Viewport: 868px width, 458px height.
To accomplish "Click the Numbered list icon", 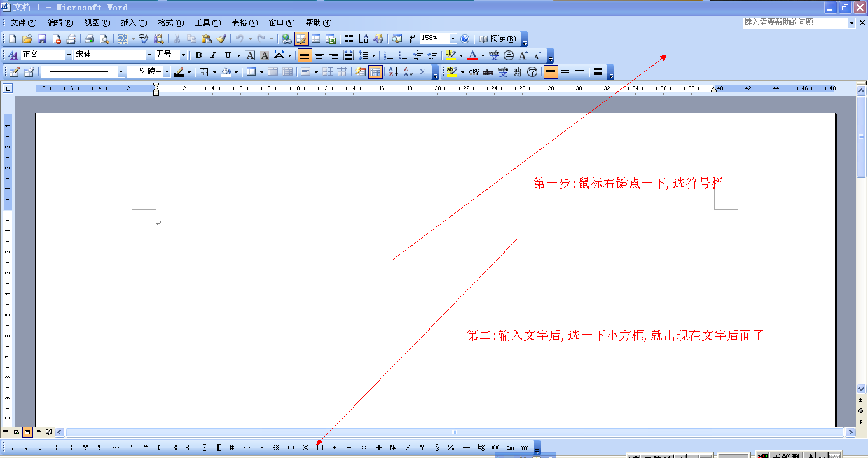I will pyautogui.click(x=389, y=55).
